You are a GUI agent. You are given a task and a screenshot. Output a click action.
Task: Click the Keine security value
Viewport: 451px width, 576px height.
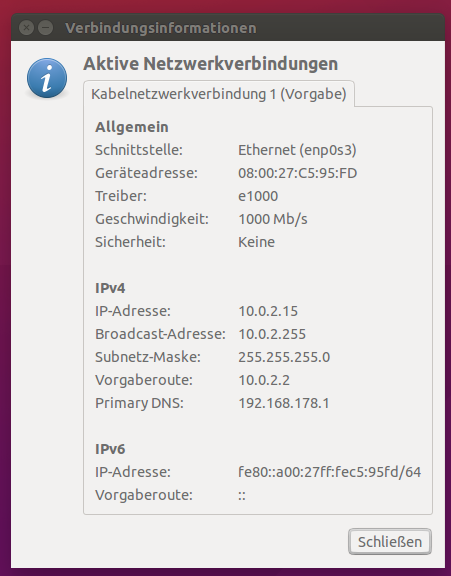(256, 242)
